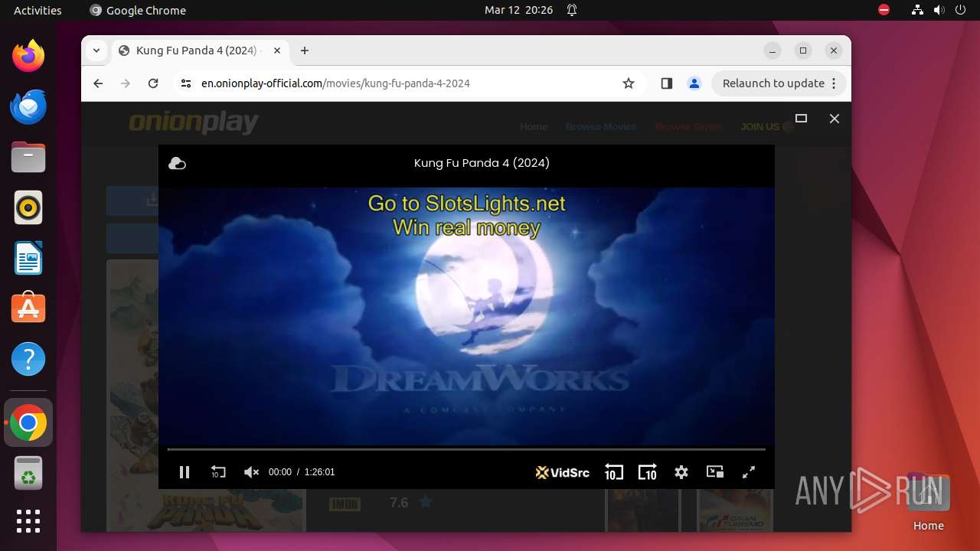
Task: Click the onionplay logo
Action: coord(193,122)
